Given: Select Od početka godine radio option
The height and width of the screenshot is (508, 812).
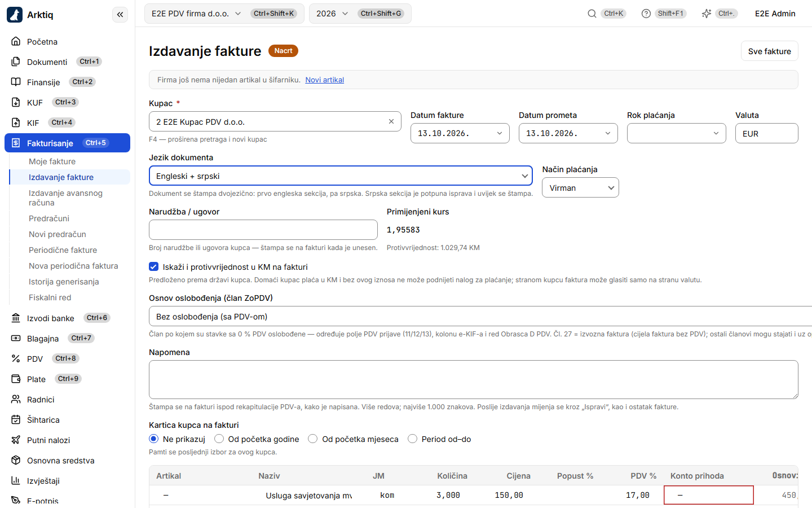Looking at the screenshot, I should tap(219, 439).
